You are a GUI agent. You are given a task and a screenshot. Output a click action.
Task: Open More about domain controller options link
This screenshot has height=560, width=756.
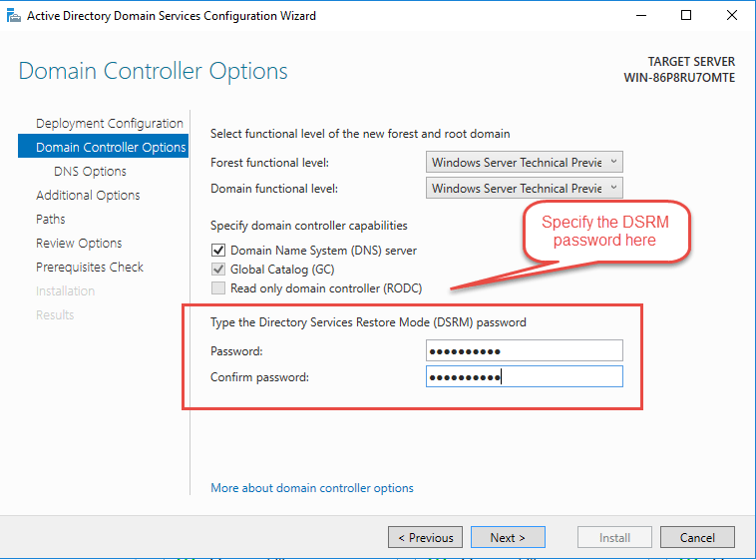312,488
